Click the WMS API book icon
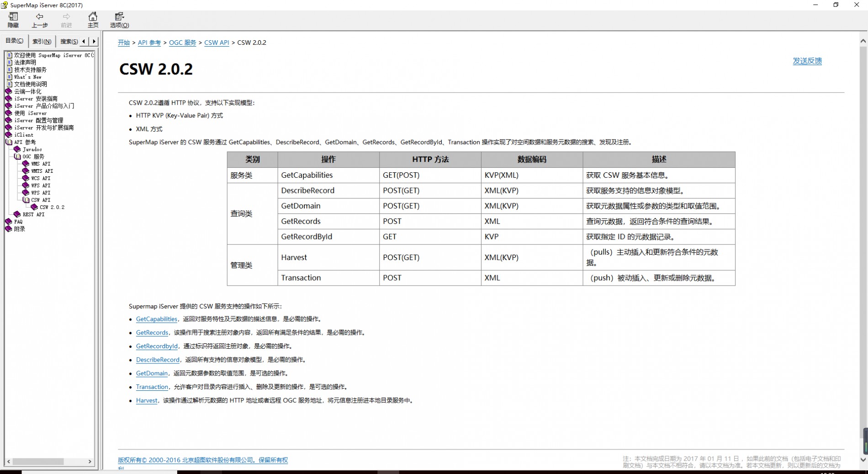The image size is (868, 474). [26, 164]
